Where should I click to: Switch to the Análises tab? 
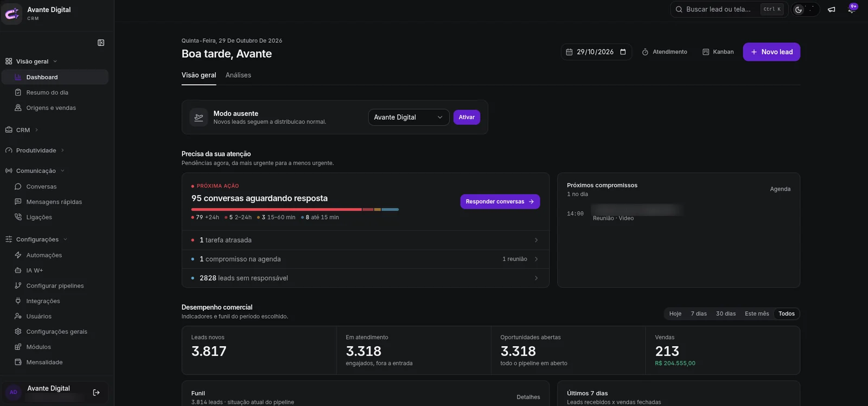pos(238,75)
